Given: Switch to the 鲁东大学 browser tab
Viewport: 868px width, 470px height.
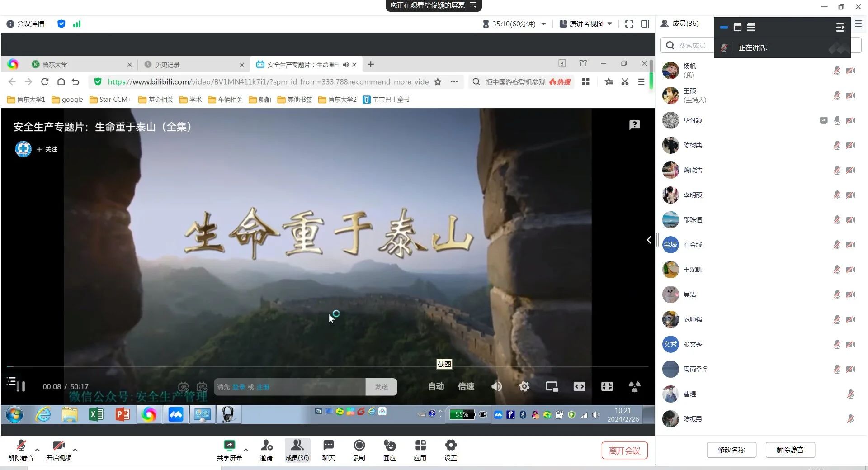Looking at the screenshot, I should pyautogui.click(x=81, y=65).
